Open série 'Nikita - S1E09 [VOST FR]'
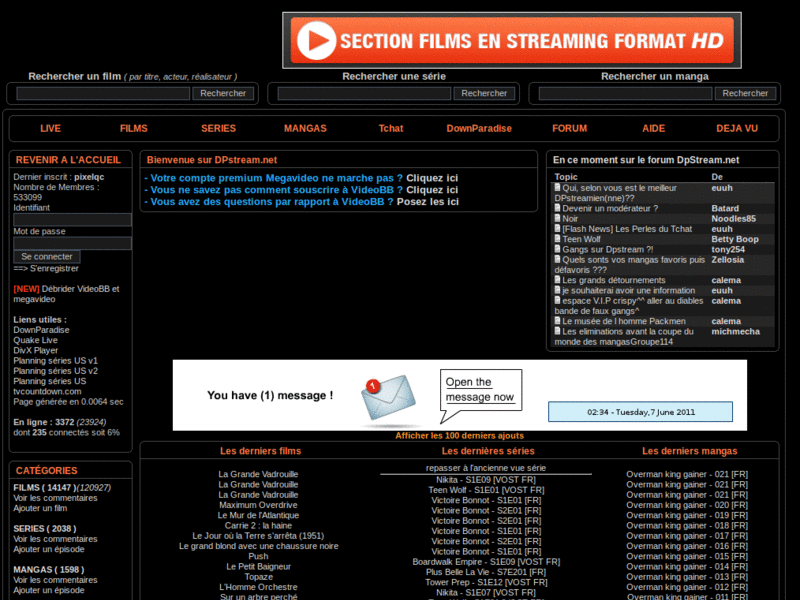Image resolution: width=800 pixels, height=600 pixels. [x=486, y=480]
